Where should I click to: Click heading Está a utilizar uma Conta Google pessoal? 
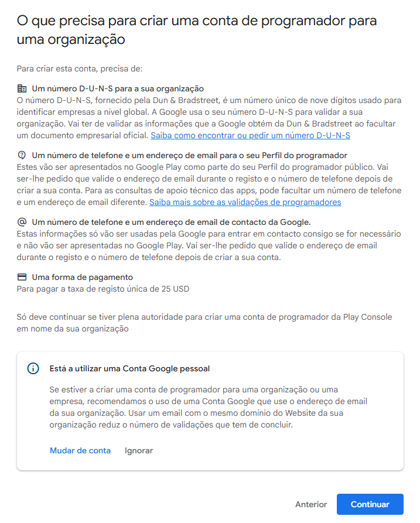pyautogui.click(x=129, y=368)
